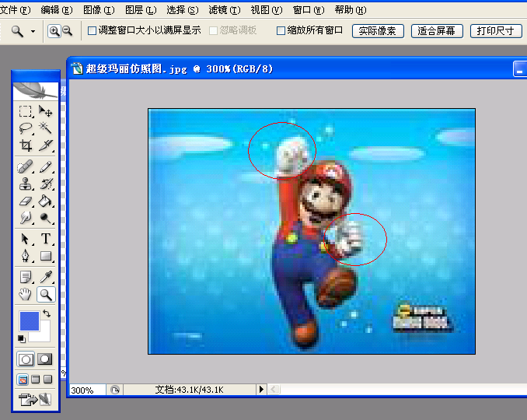This screenshot has width=527, height=420.
Task: Select the Zoom tool in toolbox
Action: click(45, 295)
